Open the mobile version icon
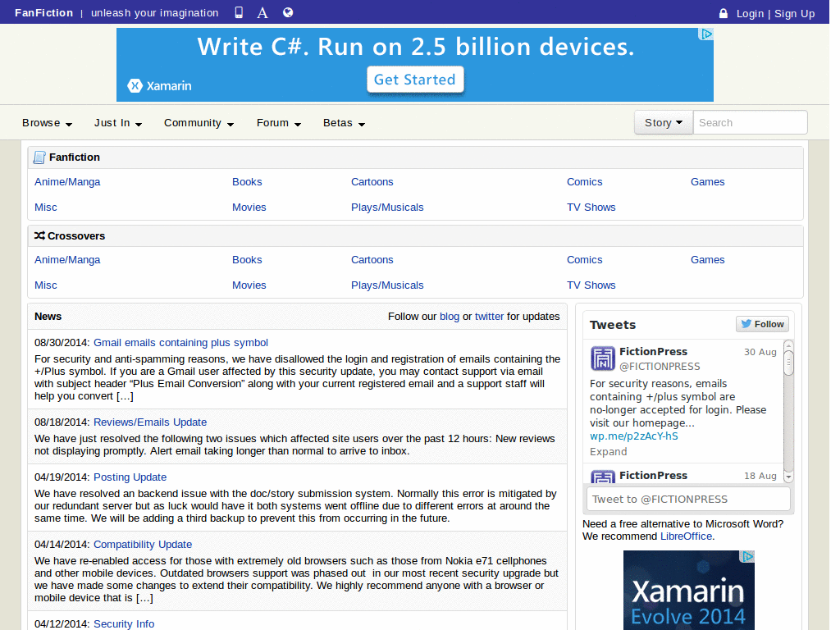 coord(239,12)
